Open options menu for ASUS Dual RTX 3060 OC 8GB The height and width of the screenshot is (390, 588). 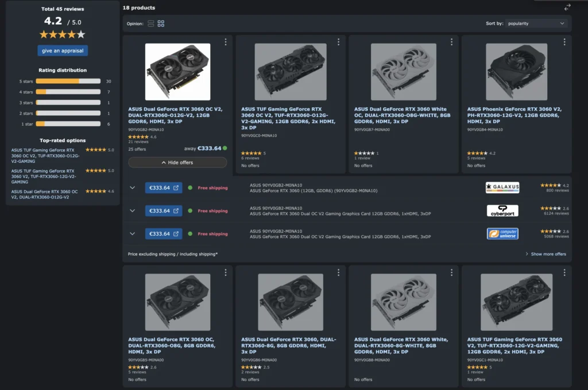tap(225, 272)
